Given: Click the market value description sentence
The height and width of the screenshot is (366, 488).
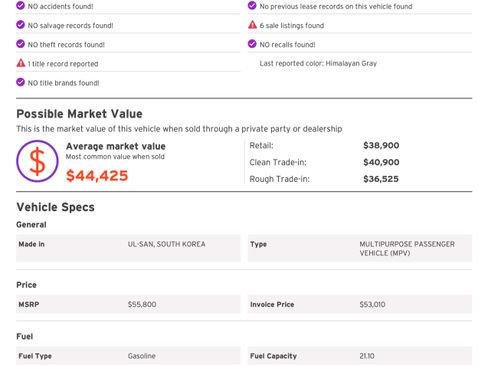Looking at the screenshot, I should [x=179, y=129].
